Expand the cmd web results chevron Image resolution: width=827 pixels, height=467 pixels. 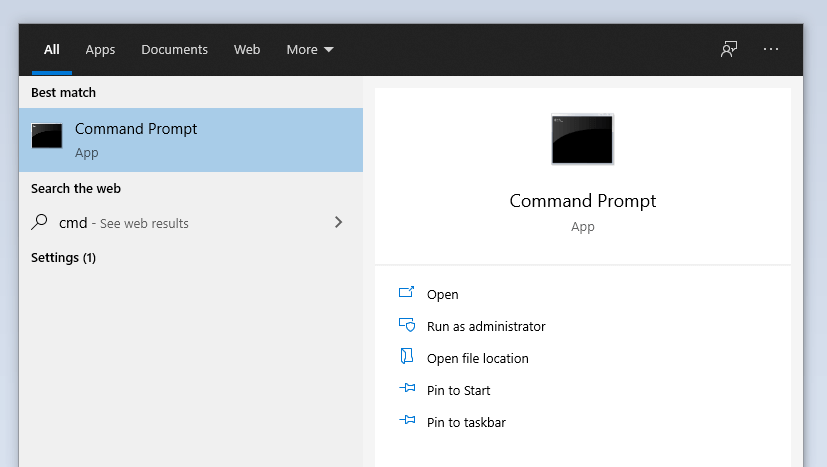click(339, 222)
